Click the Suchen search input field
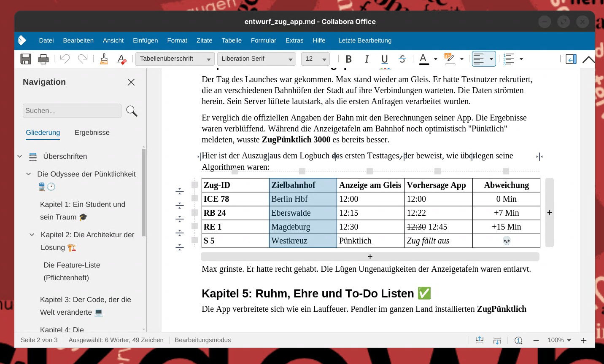The image size is (604, 364). click(x=72, y=111)
